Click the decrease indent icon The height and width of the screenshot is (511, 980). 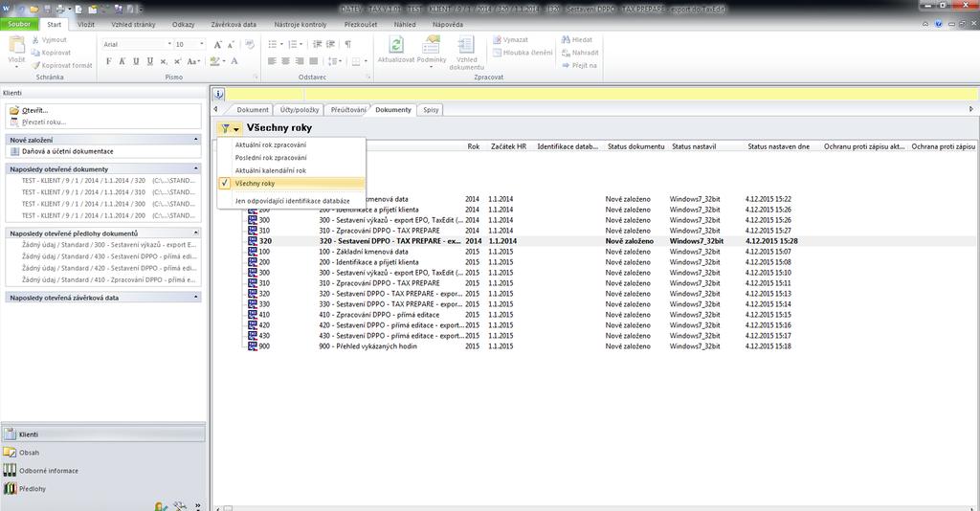(317, 44)
